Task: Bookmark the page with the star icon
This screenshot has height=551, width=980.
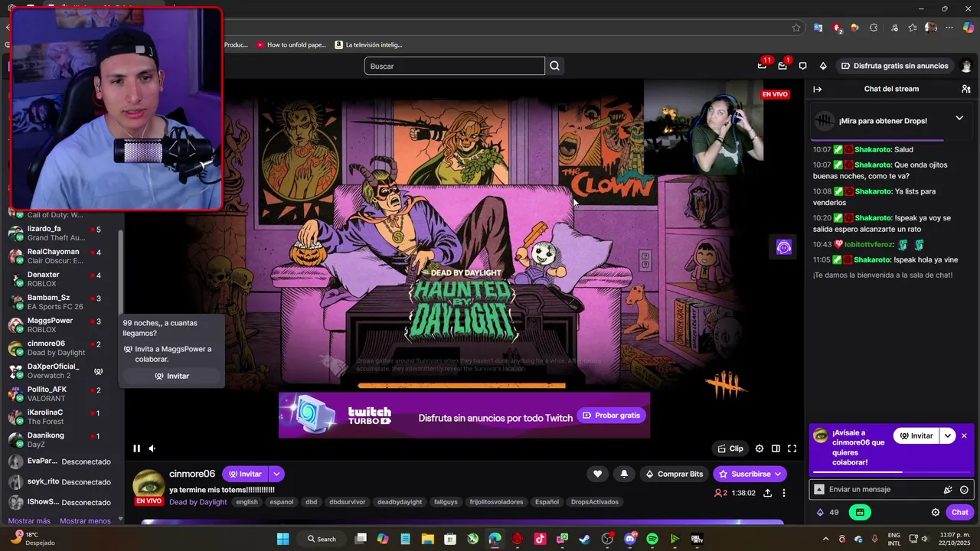Action: tap(796, 28)
